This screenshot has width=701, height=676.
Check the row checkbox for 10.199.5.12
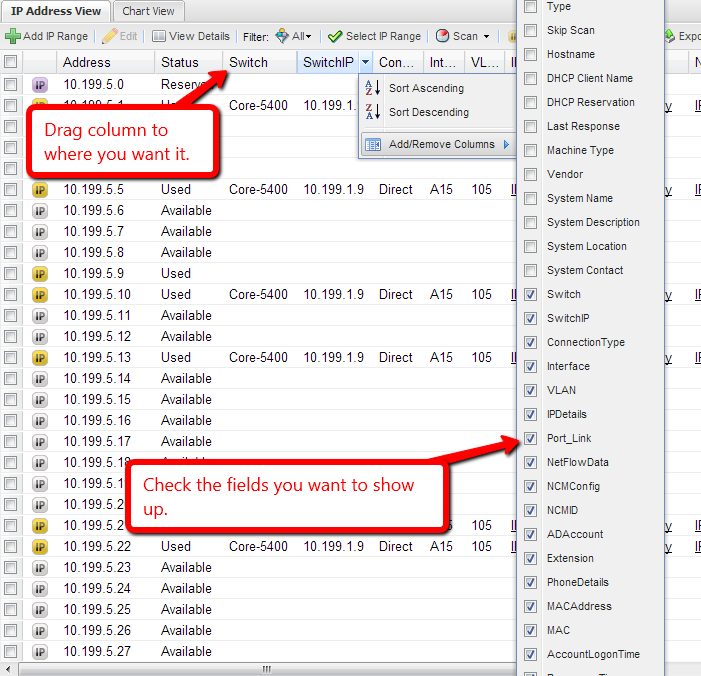pos(10,337)
